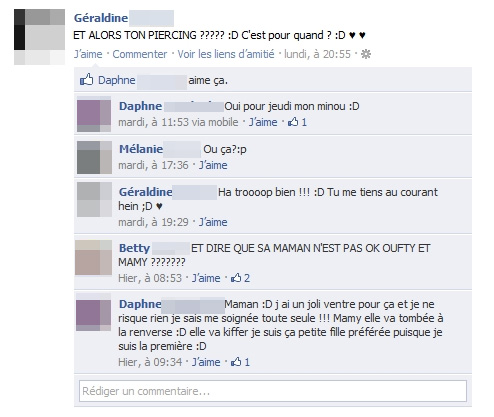
Task: Like the main post with J'aime
Action: pyautogui.click(x=88, y=54)
